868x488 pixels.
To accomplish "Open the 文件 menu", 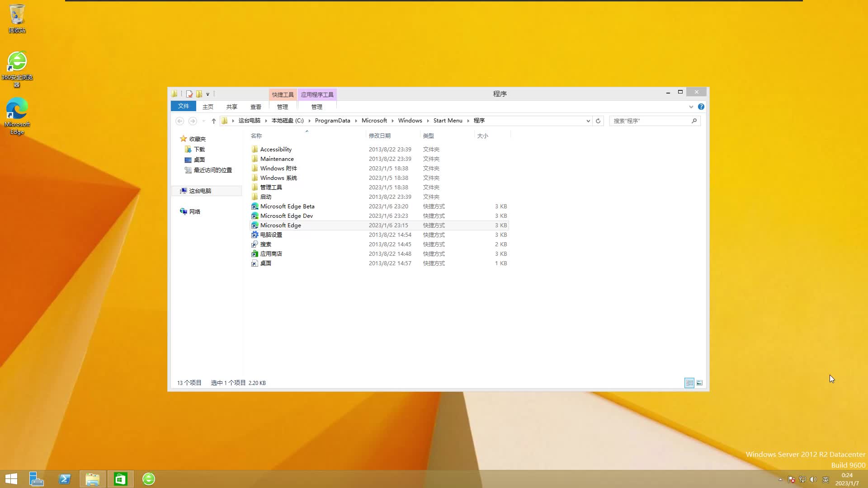I will (183, 106).
